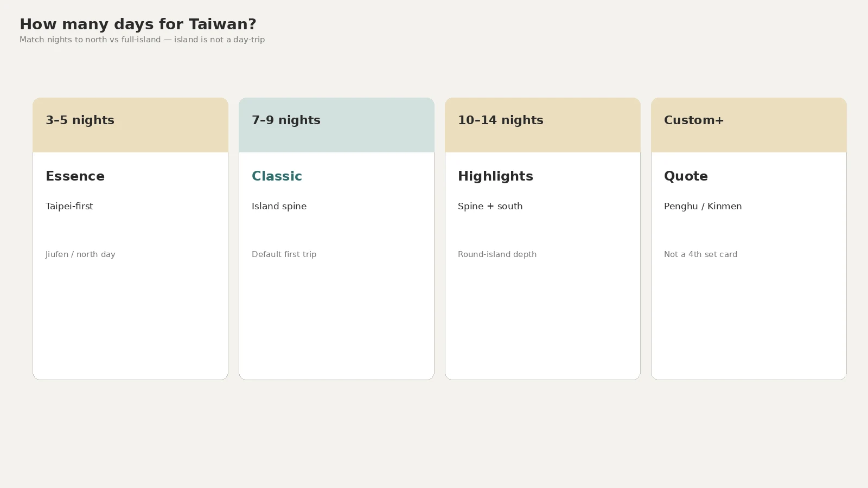Click the 'Jiufen / north day' note
868x488 pixels.
[80, 254]
